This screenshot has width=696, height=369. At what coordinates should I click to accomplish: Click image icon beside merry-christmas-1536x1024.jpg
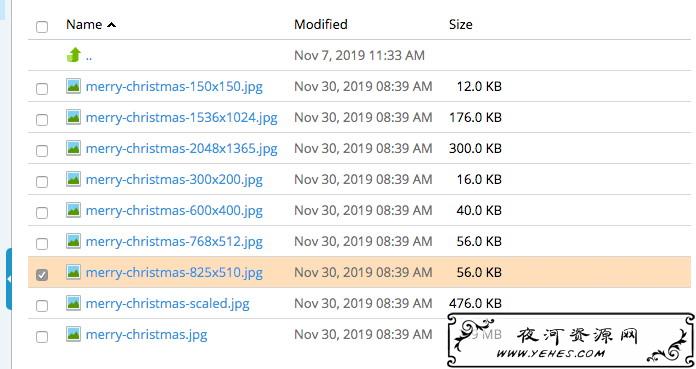pos(74,117)
